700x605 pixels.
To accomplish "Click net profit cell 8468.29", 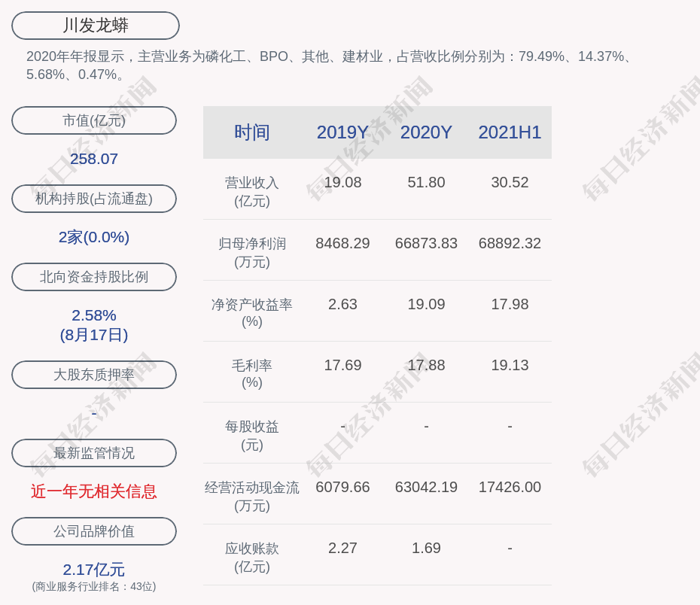I will point(343,244).
